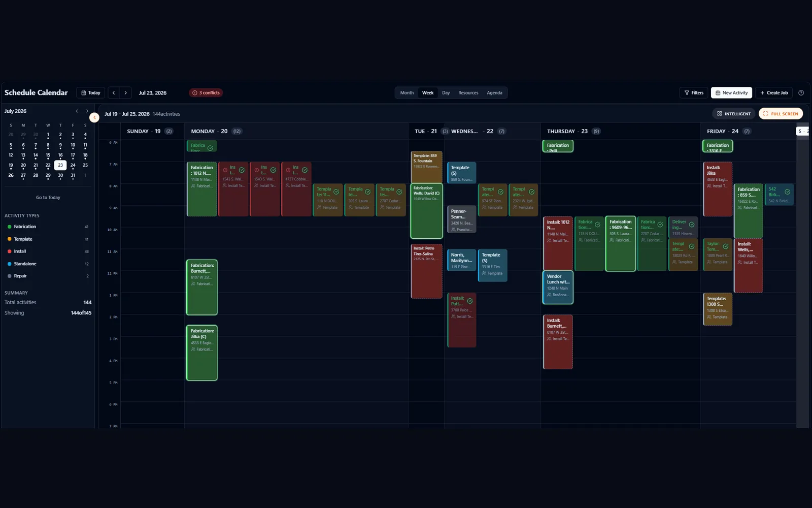
Task: Click checkmark on Delivering 1335 card
Action: [x=691, y=225]
